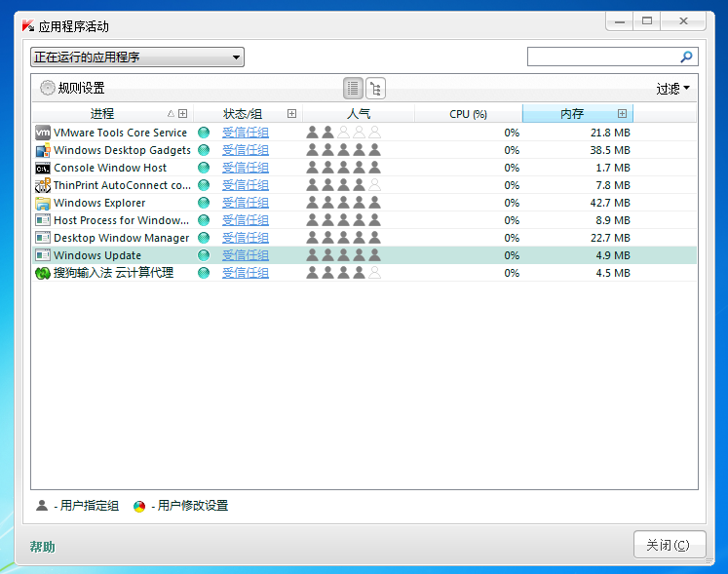The height and width of the screenshot is (574, 728).
Task: Switch to tree view mode
Action: [x=375, y=89]
